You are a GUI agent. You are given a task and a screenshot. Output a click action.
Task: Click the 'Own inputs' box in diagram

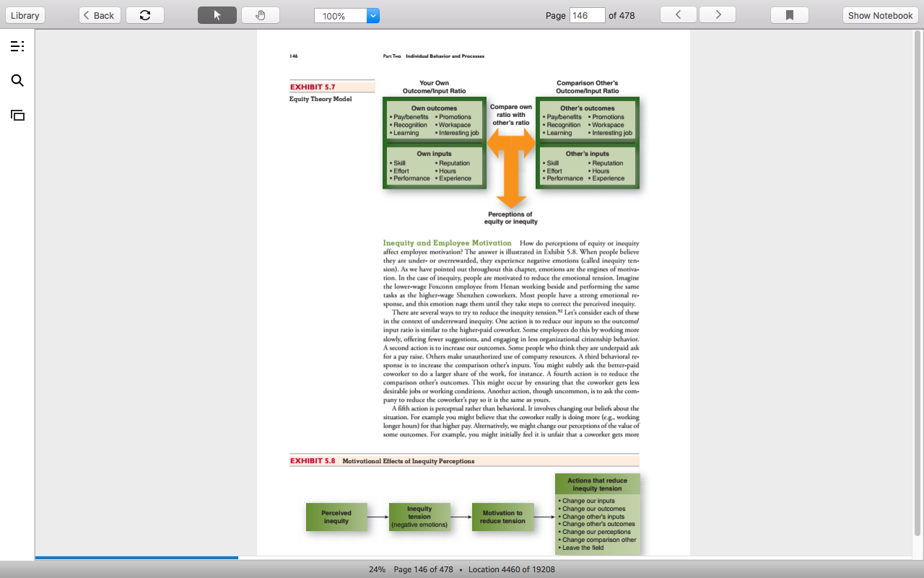pos(434,166)
